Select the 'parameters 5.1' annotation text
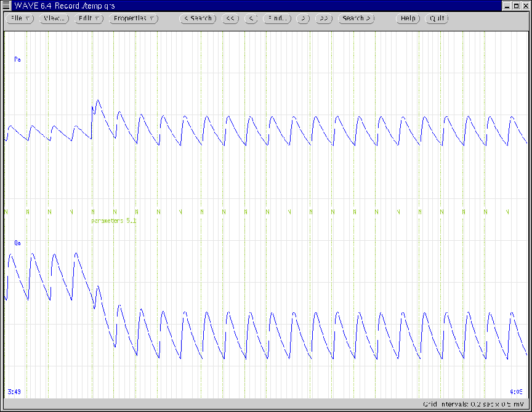This screenshot has height=412, width=532. [114, 220]
